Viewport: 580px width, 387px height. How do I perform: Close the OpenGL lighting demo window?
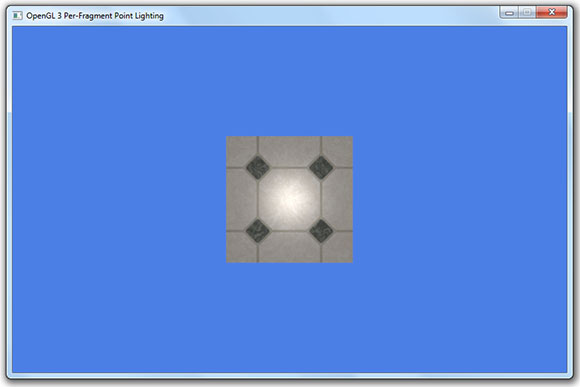tap(552, 13)
